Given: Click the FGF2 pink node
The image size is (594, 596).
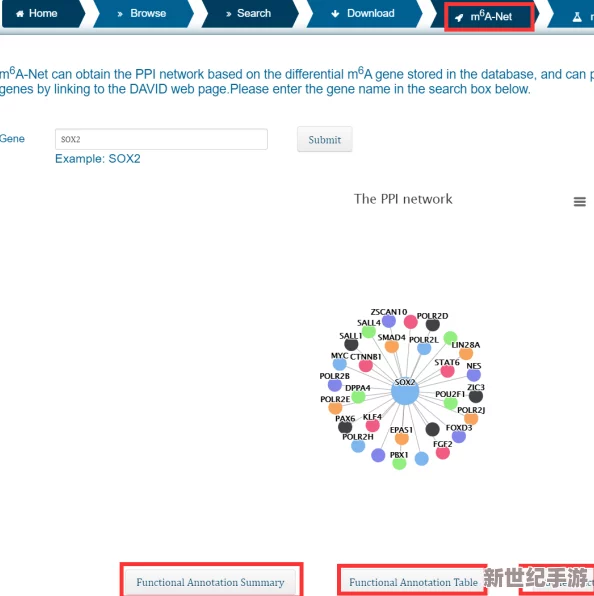Looking at the screenshot, I should click(x=442, y=452).
